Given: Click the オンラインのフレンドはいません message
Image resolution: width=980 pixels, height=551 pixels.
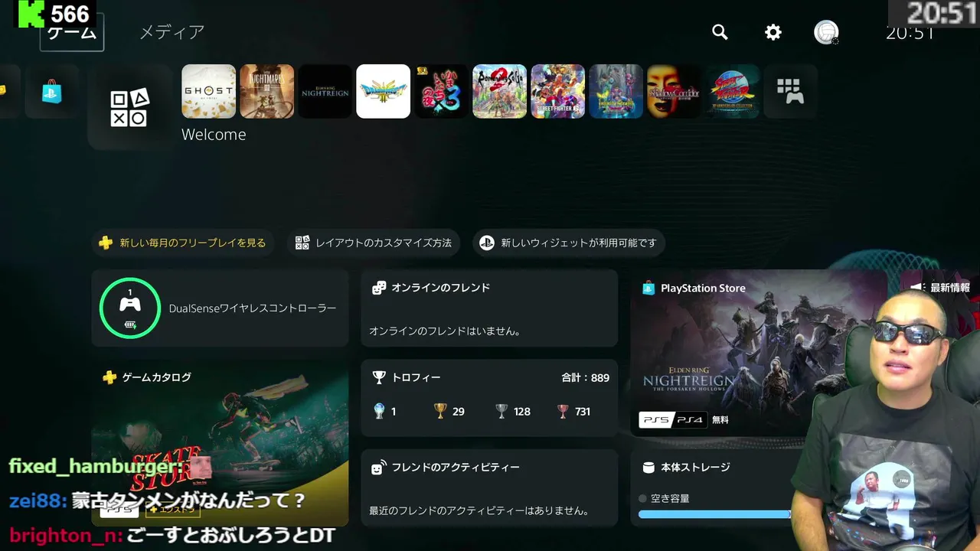Looking at the screenshot, I should [x=445, y=331].
